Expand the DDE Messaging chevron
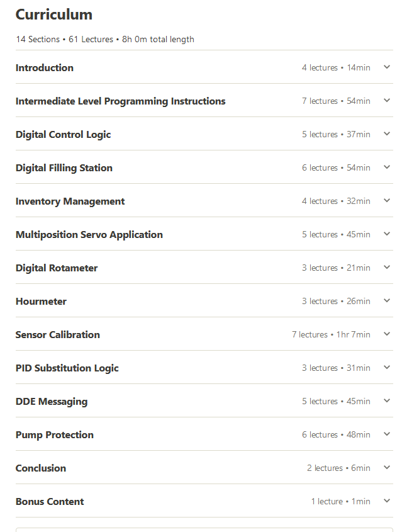Screen dimensions: 402x532 point(387,401)
